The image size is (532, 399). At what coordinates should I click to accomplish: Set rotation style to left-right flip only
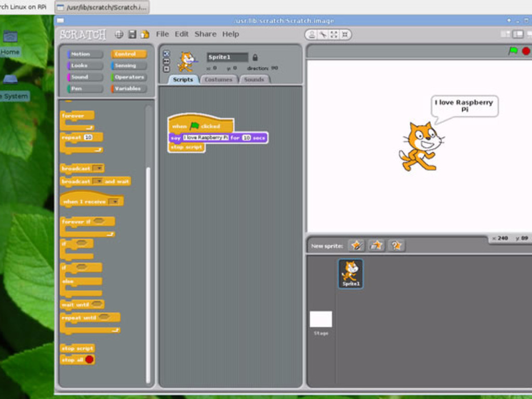pyautogui.click(x=166, y=61)
